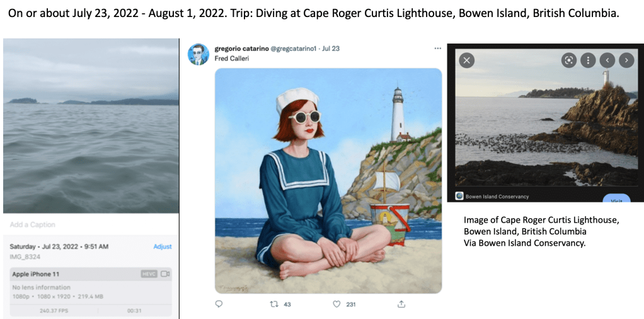
Task: Go to previous image arrow
Action: pos(607,61)
